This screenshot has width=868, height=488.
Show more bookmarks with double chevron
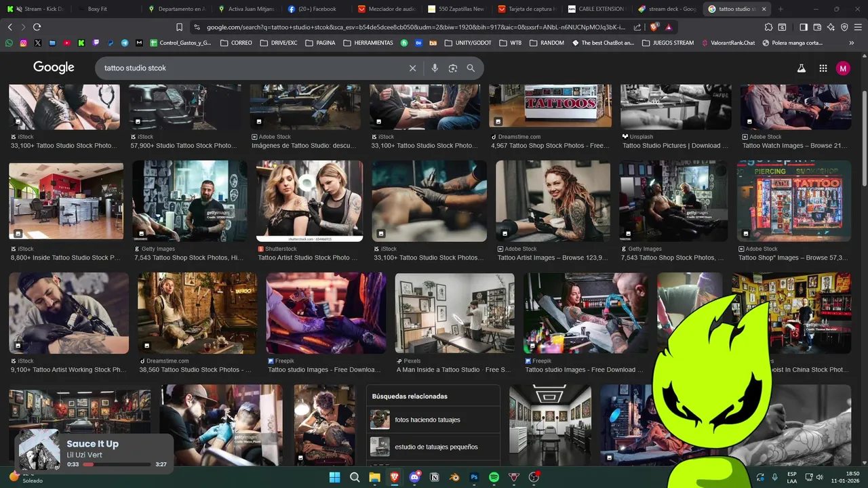[852, 43]
